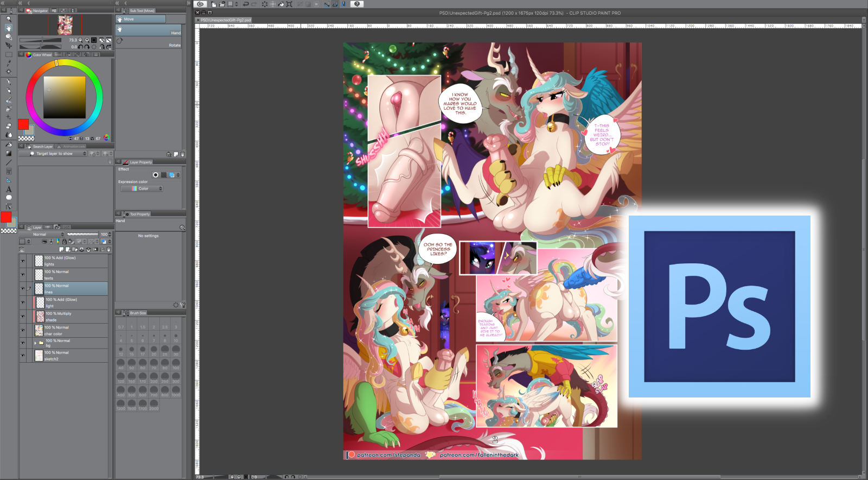This screenshot has width=868, height=480.
Task: Click the Scale/Rotate transform icon
Action: (x=289, y=4)
